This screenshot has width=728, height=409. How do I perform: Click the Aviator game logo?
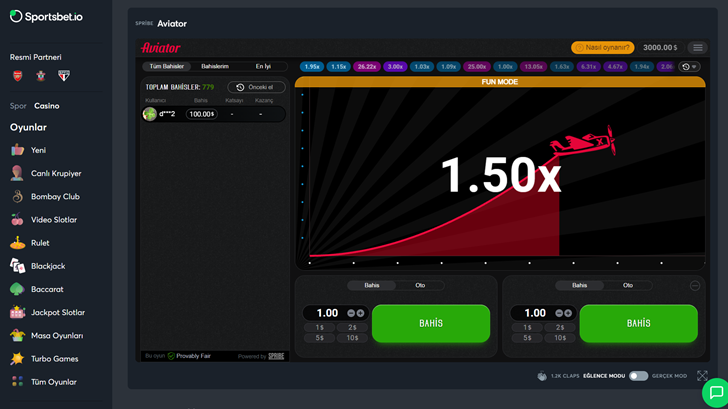[161, 48]
